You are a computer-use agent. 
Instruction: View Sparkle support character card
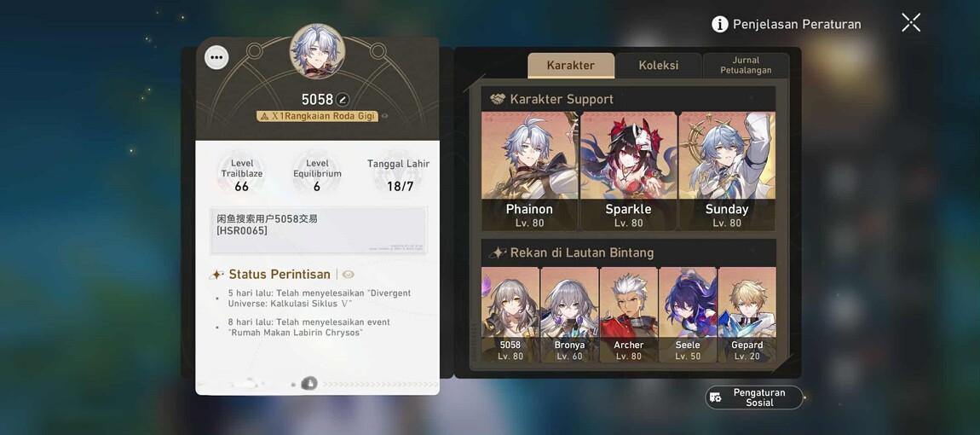pos(628,171)
